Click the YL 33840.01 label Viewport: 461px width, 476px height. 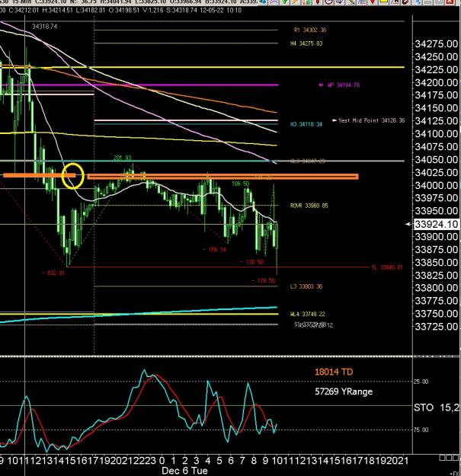point(387,267)
